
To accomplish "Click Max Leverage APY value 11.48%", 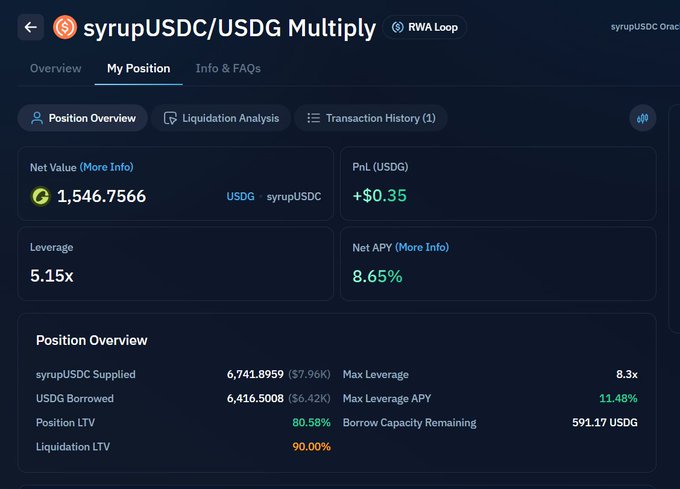I will (x=618, y=398).
